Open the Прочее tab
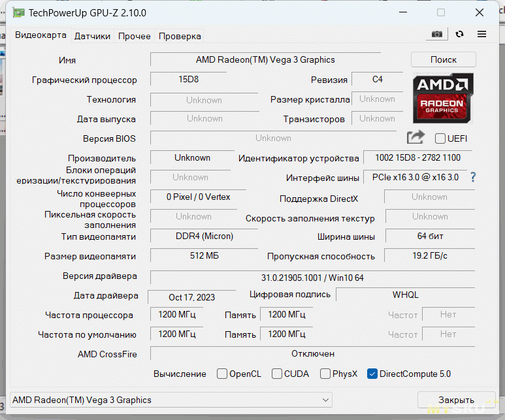 point(135,36)
